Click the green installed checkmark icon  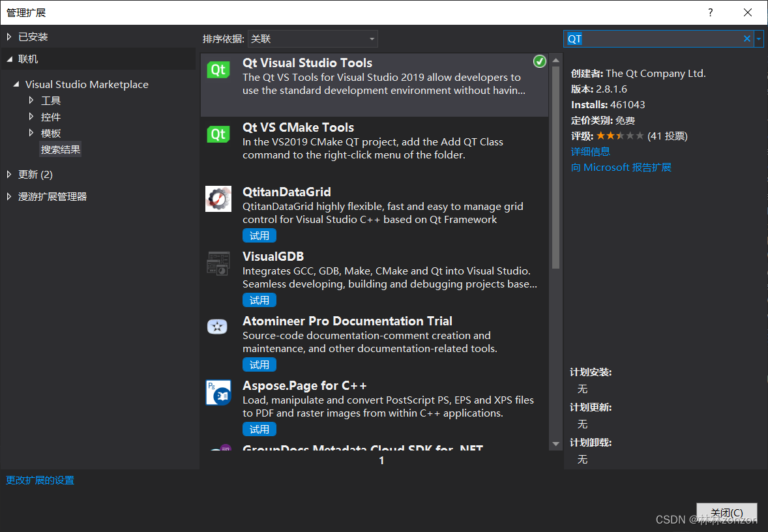point(539,61)
